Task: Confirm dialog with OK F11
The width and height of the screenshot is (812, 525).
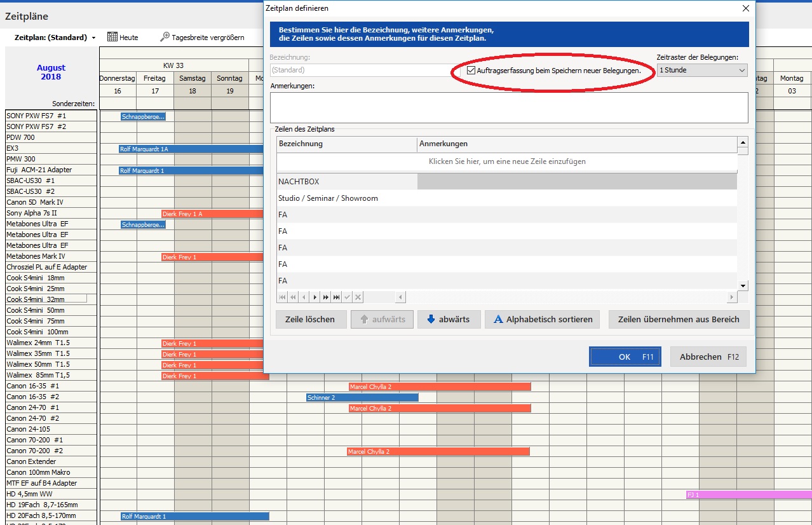Action: point(625,357)
